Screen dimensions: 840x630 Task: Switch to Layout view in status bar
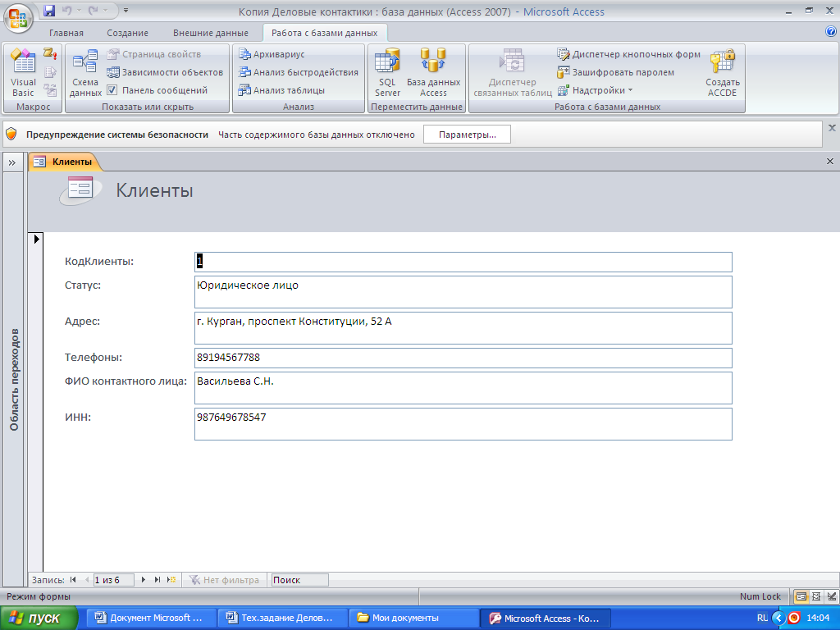pyautogui.click(x=816, y=596)
